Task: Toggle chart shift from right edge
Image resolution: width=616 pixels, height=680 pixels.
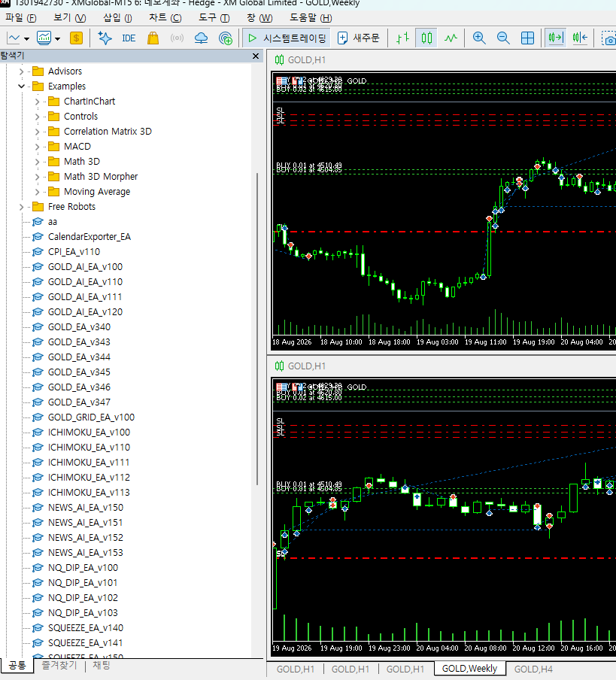Action: [x=580, y=38]
